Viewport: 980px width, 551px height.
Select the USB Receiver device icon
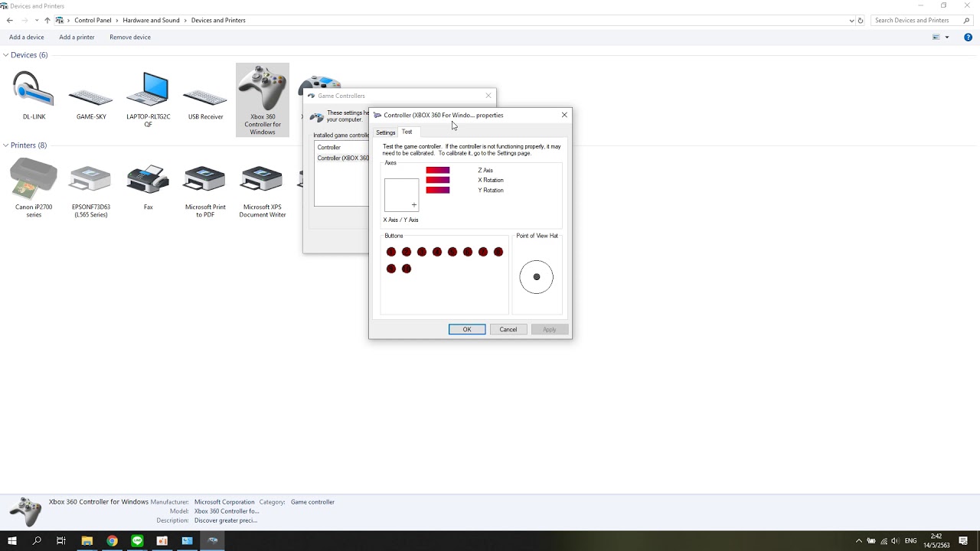pos(205,96)
